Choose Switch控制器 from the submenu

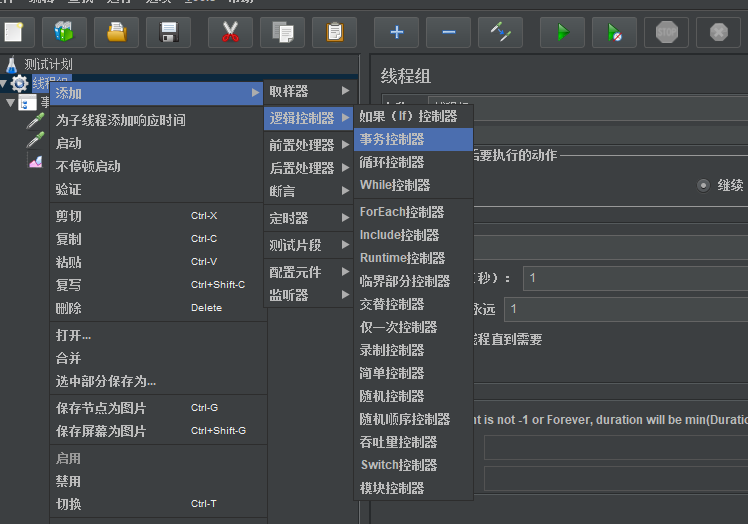(414, 465)
